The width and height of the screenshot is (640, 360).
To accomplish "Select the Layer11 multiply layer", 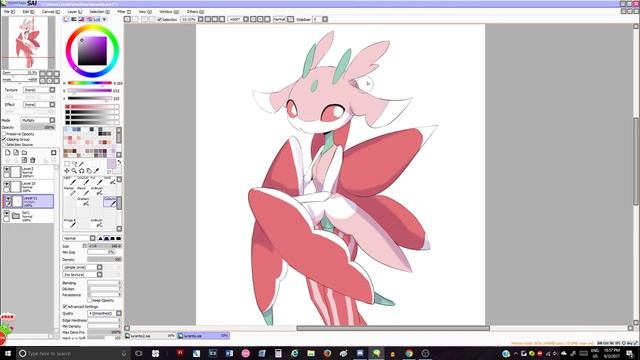I will coord(28,201).
